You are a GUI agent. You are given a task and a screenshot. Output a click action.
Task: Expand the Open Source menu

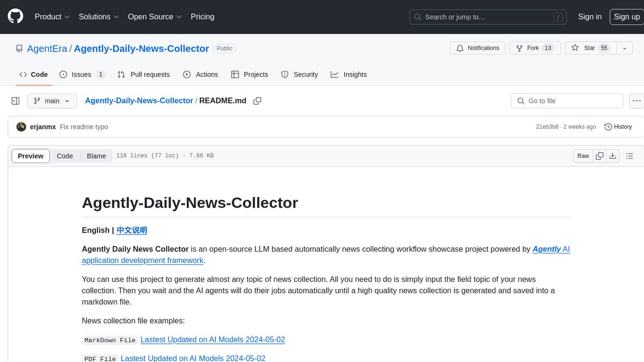pyautogui.click(x=155, y=17)
